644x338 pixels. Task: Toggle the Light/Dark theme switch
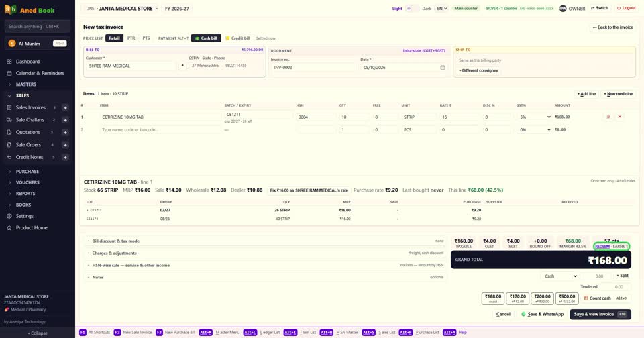click(x=412, y=9)
